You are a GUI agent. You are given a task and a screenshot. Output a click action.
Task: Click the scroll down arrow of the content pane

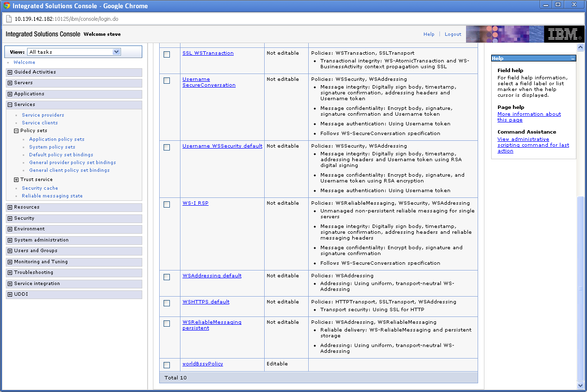coord(581,386)
